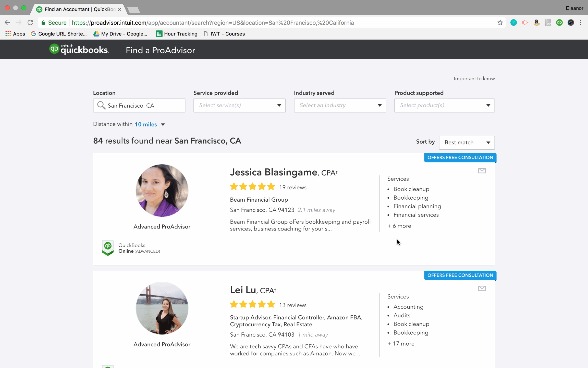Image resolution: width=588 pixels, height=368 pixels.
Task: Click Lei Lu's Offers Free Consultation banner
Action: click(460, 275)
